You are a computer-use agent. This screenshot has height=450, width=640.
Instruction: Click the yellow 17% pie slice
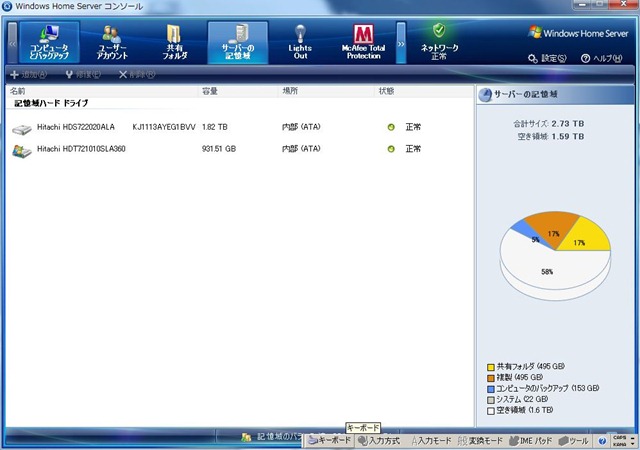586,239
